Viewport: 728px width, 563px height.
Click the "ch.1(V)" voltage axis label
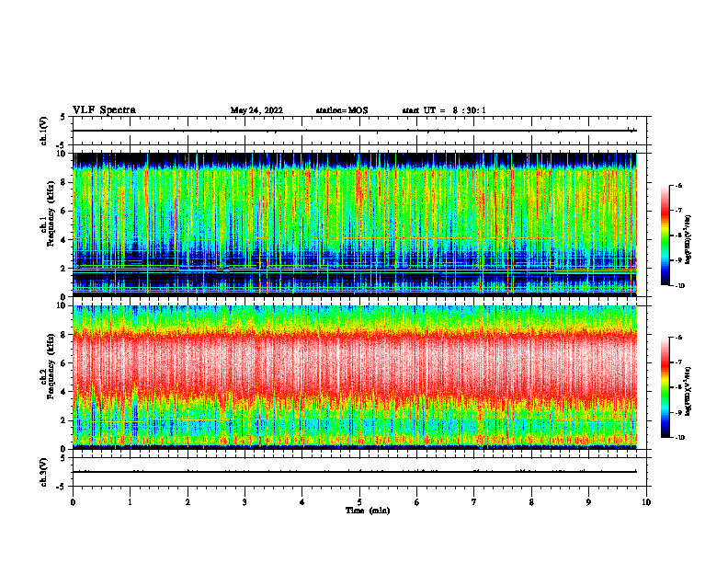coord(43,131)
